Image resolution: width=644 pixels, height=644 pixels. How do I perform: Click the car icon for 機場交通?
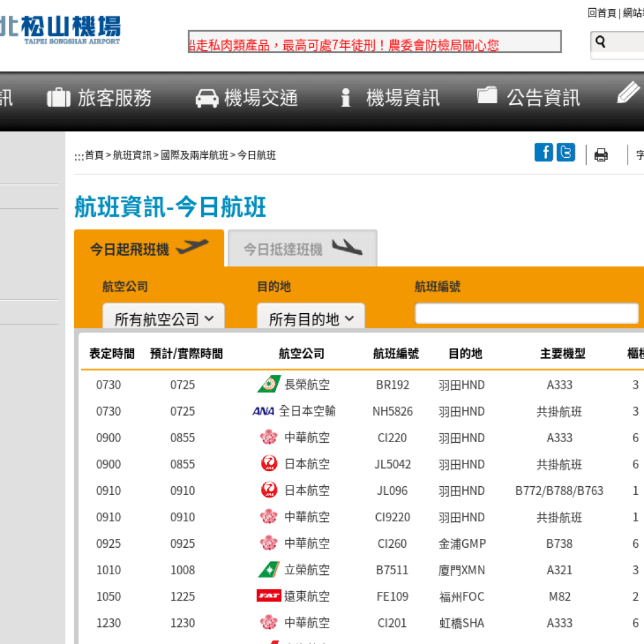[x=207, y=97]
